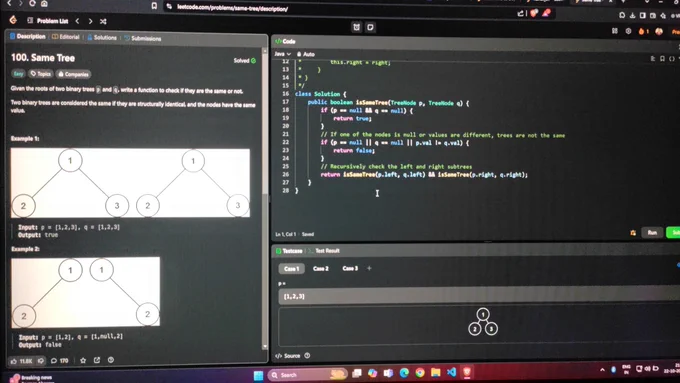The width and height of the screenshot is (680, 383).
Task: Click the editor braces reset icon
Action: (672, 59)
